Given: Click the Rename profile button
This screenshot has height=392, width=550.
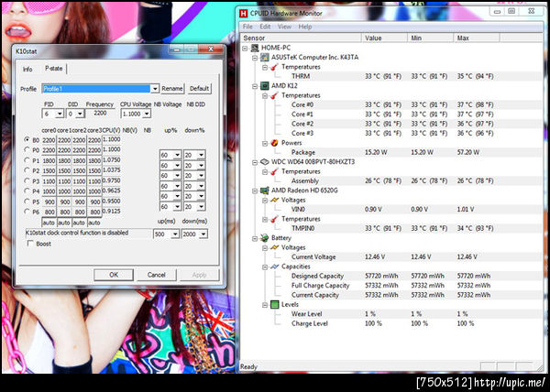Looking at the screenshot, I should (172, 89).
